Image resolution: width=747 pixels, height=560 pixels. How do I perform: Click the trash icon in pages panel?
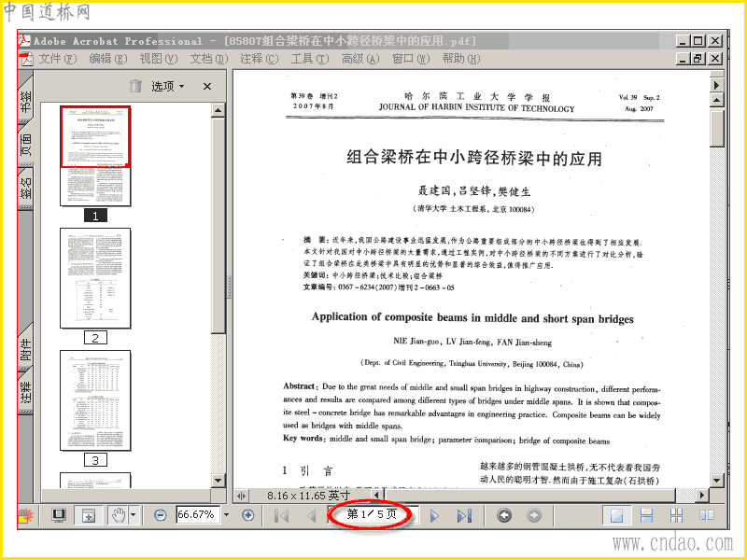point(135,86)
